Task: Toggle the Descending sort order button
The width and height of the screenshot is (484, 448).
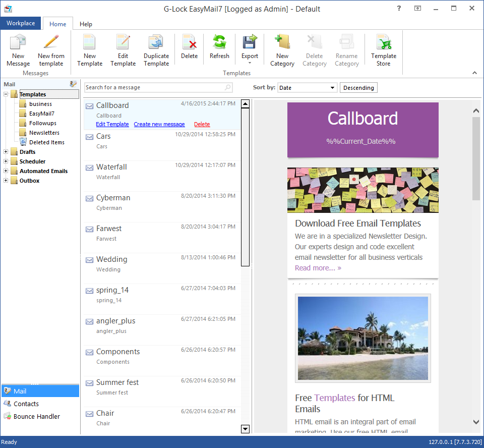Action: pyautogui.click(x=358, y=88)
